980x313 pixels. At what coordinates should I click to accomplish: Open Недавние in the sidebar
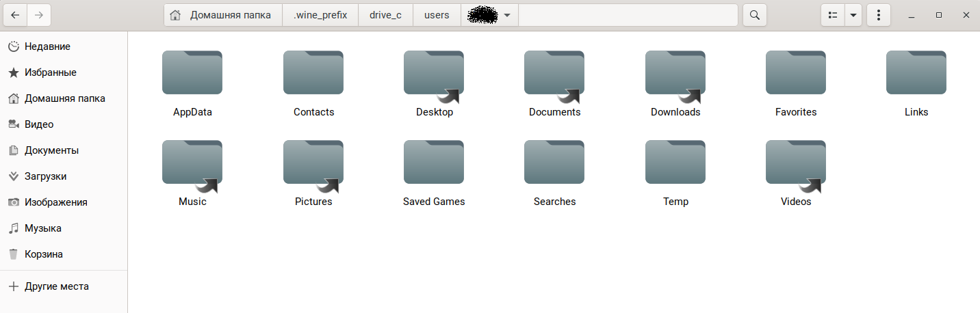47,46
